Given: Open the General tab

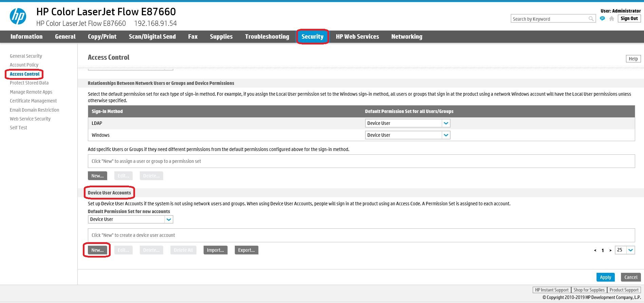Looking at the screenshot, I should (x=65, y=37).
